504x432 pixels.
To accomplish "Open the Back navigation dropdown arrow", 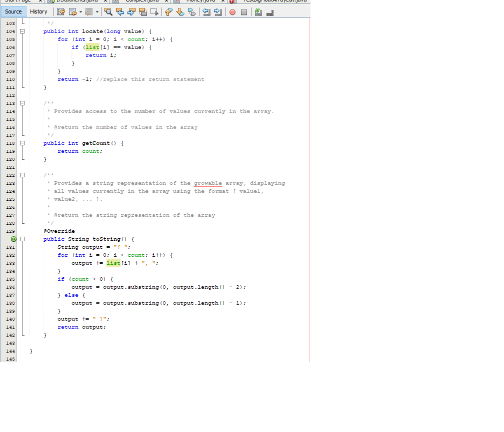I will pos(79,12).
